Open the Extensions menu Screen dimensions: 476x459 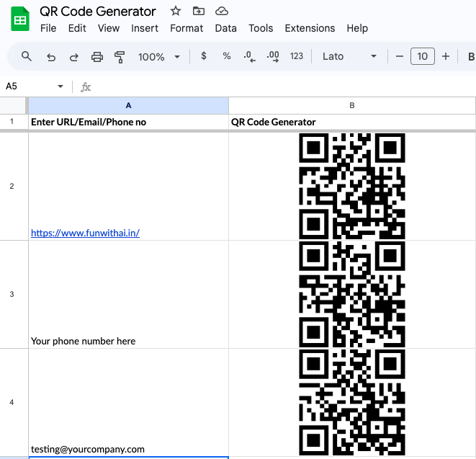(x=310, y=28)
